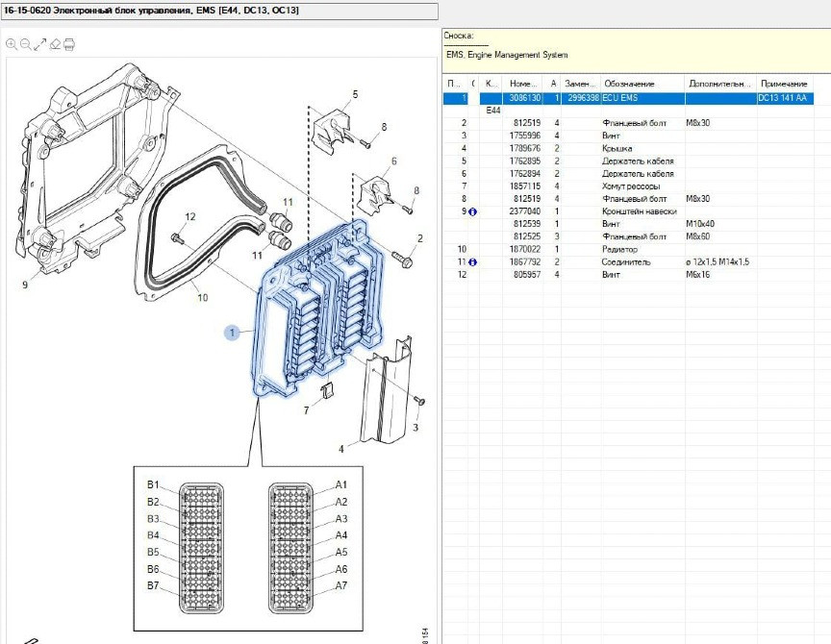Sort by the Обозначение column header

coord(630,84)
